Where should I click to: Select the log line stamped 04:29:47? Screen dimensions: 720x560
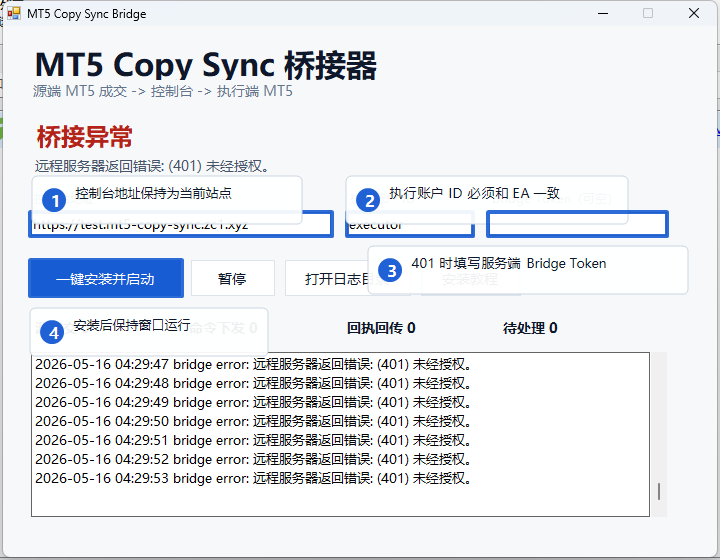point(253,364)
